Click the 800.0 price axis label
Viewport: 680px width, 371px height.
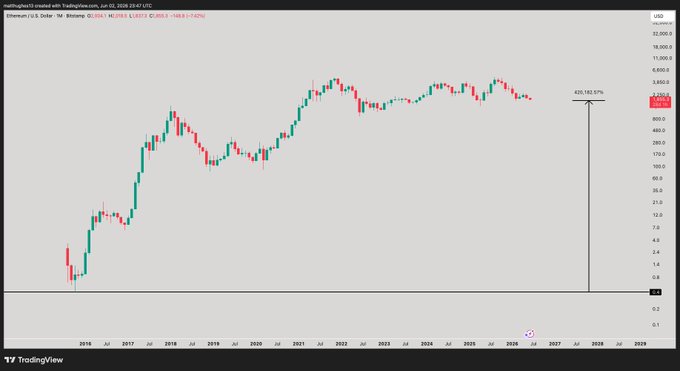659,119
